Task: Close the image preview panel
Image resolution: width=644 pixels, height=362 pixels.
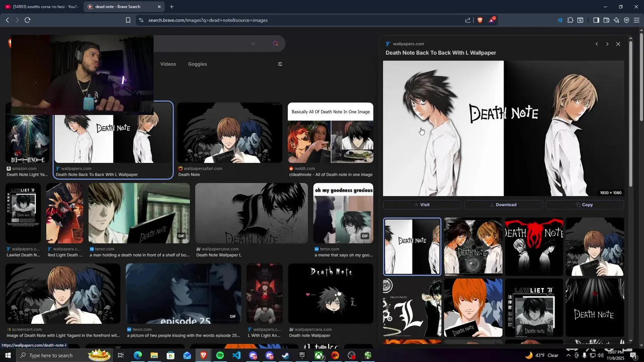Action: [x=618, y=44]
